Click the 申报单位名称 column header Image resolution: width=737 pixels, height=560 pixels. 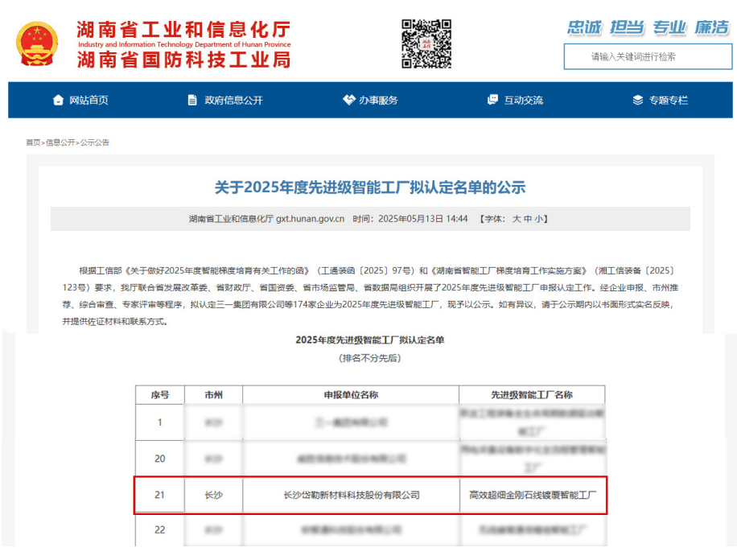pyautogui.click(x=351, y=395)
